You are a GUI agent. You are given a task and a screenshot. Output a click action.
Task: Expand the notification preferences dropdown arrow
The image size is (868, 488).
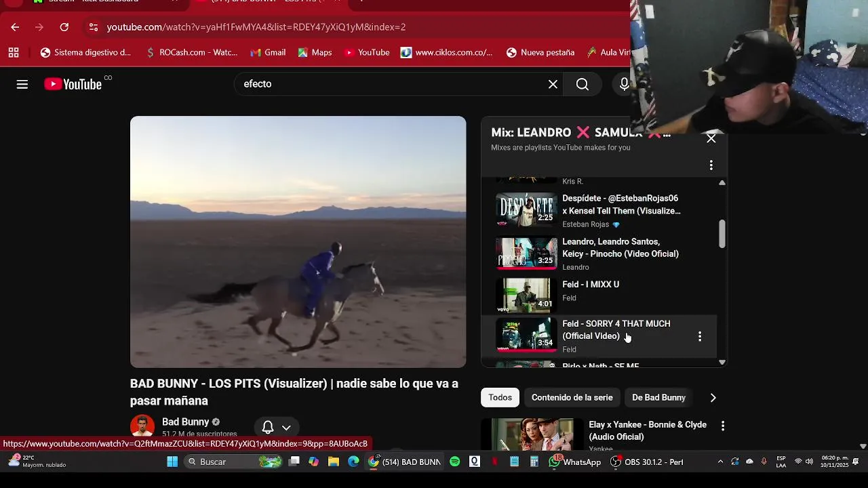click(x=286, y=428)
